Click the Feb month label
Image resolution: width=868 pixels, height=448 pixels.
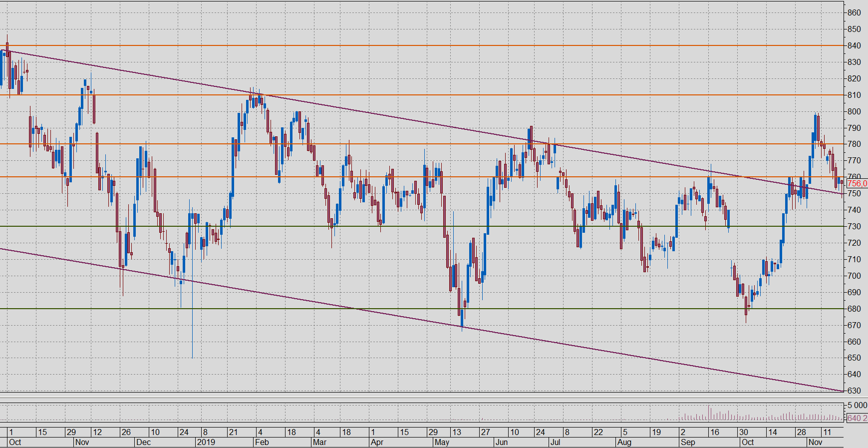point(262,442)
